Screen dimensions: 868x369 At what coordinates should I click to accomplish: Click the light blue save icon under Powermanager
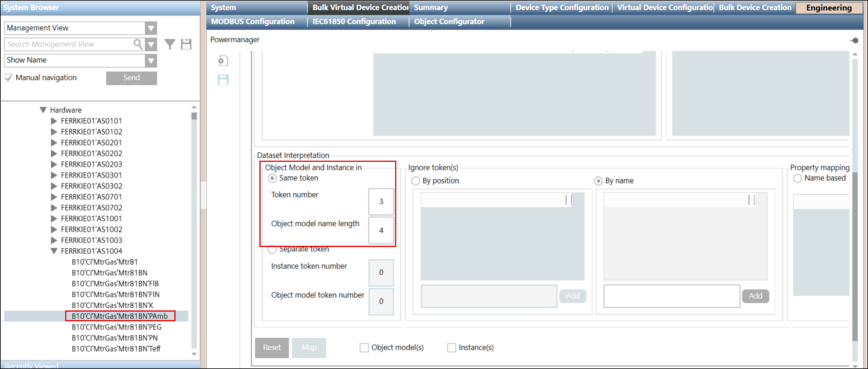pos(223,79)
